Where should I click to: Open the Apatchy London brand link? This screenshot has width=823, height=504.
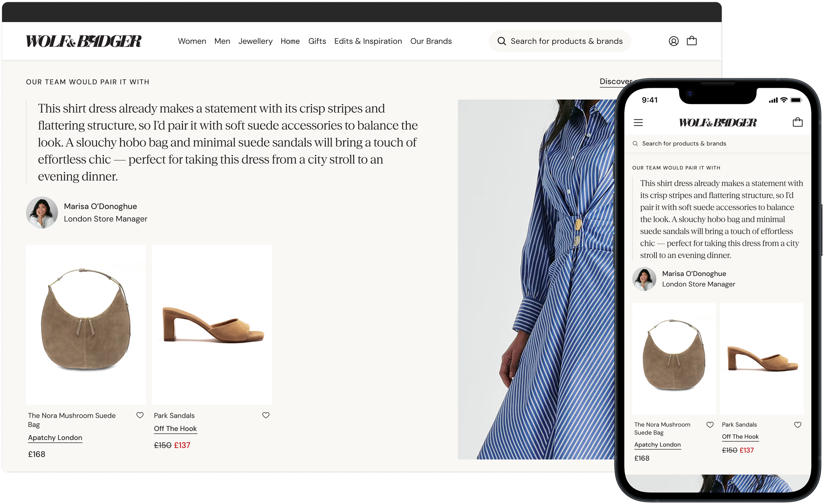[55, 438]
